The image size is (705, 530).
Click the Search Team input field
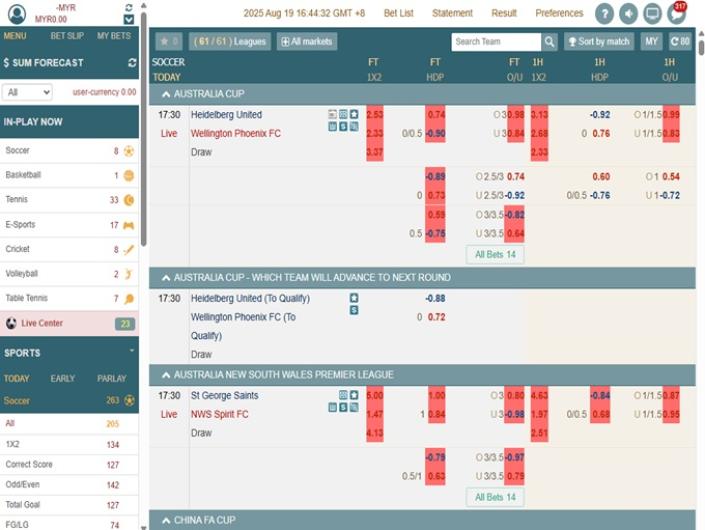click(x=495, y=42)
